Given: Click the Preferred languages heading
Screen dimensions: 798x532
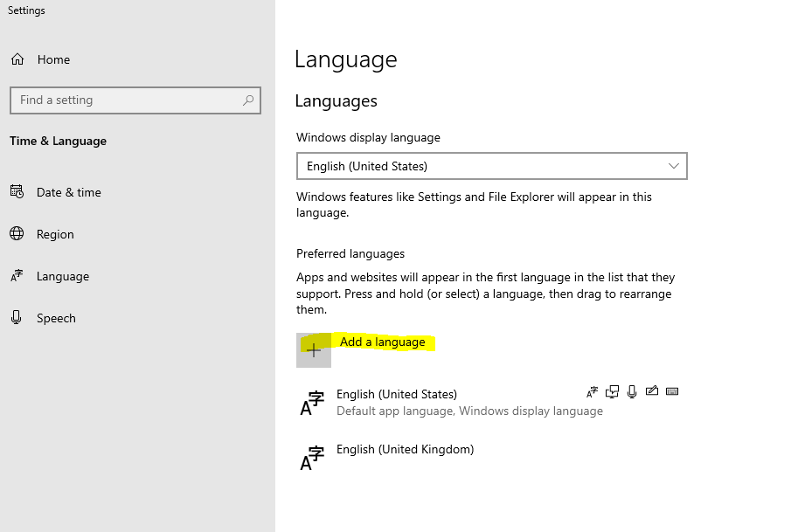Looking at the screenshot, I should [350, 253].
